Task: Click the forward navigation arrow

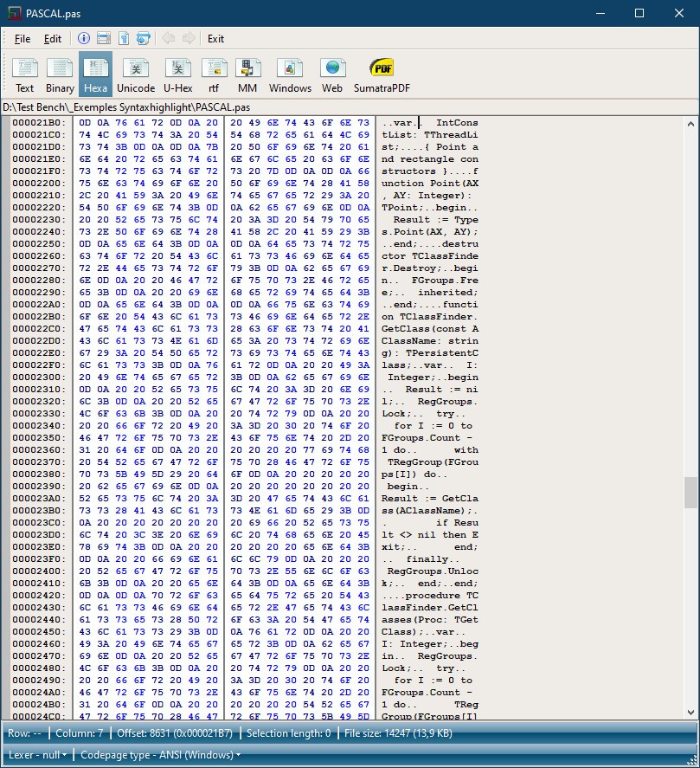Action: [189, 38]
